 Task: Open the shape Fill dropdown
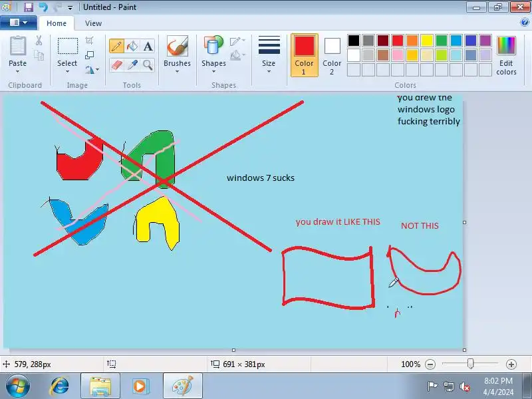point(237,55)
